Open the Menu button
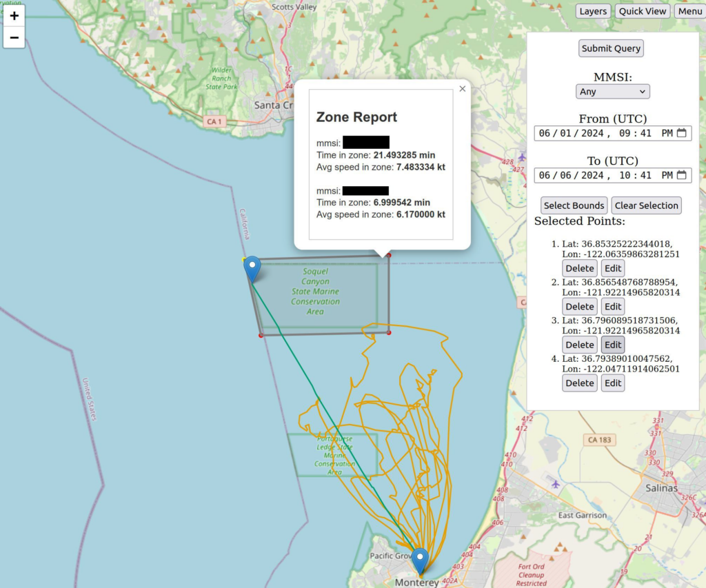 [x=689, y=11]
